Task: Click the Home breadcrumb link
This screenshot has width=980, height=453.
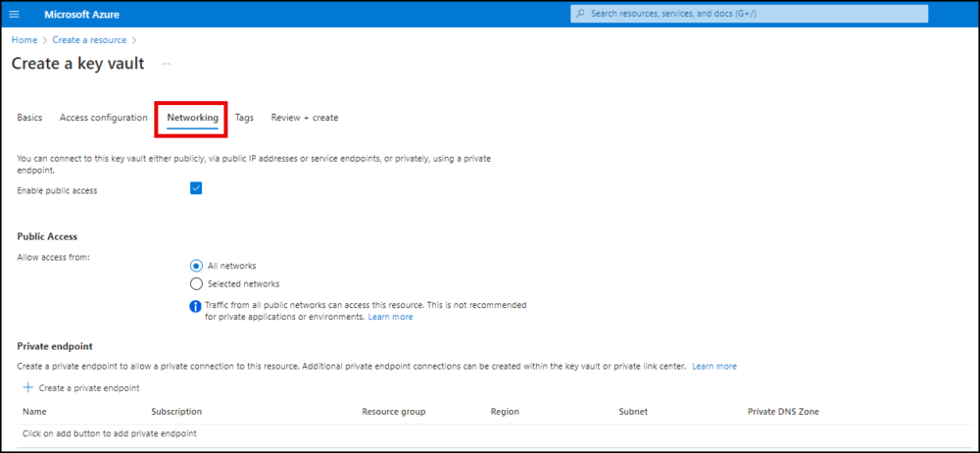Action: coord(24,40)
